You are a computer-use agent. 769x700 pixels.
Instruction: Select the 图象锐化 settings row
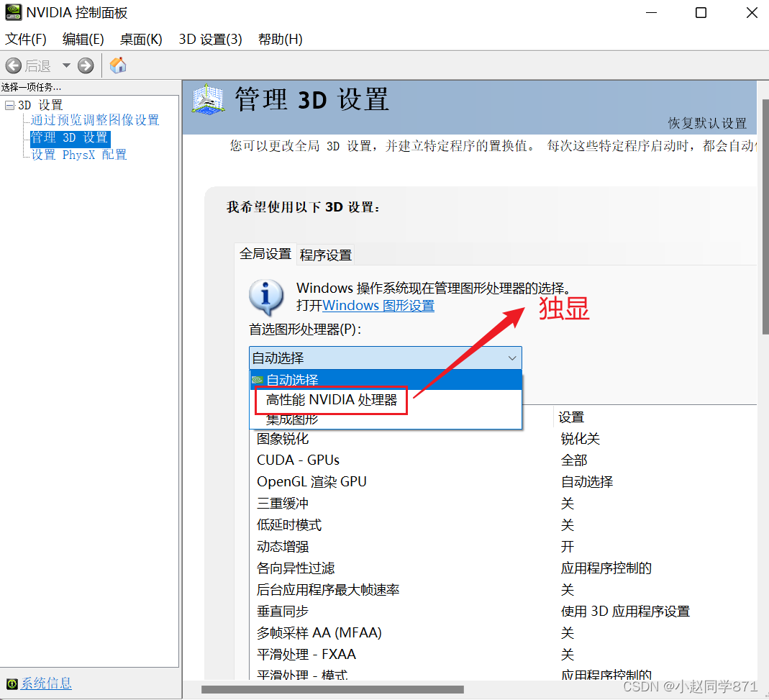pyautogui.click(x=503, y=439)
